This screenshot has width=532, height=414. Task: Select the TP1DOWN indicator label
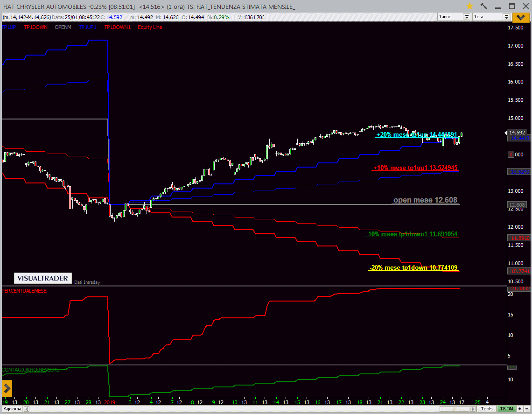pos(35,27)
